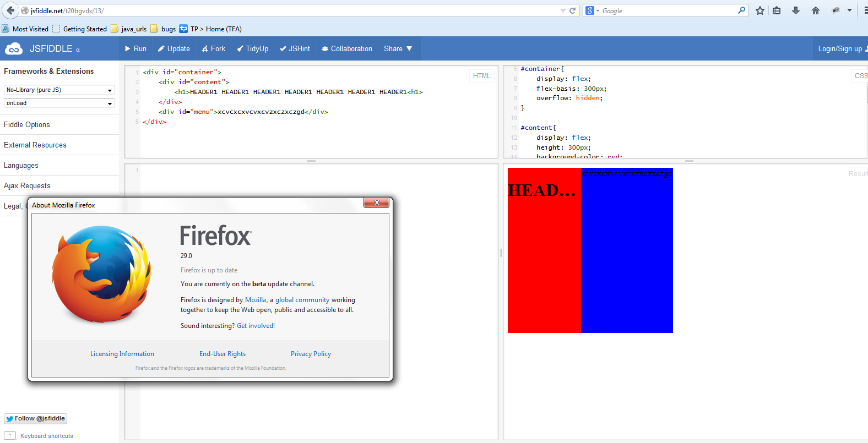Click the blue menu box in result

tap(627, 250)
